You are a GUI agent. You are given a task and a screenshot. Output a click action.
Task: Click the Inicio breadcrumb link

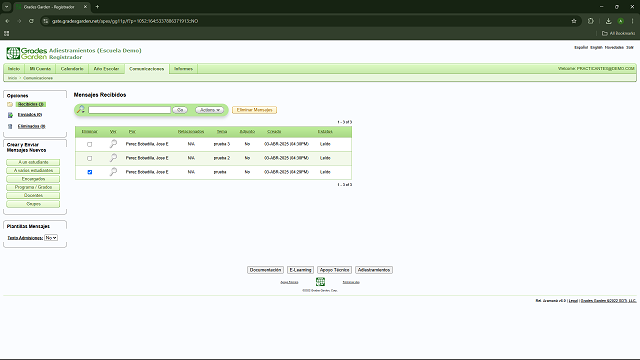(12, 78)
